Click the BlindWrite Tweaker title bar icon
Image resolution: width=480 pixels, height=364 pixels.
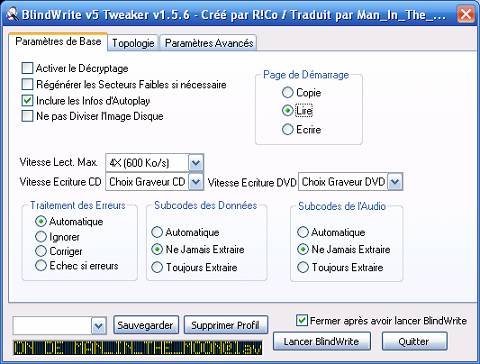tap(12, 14)
